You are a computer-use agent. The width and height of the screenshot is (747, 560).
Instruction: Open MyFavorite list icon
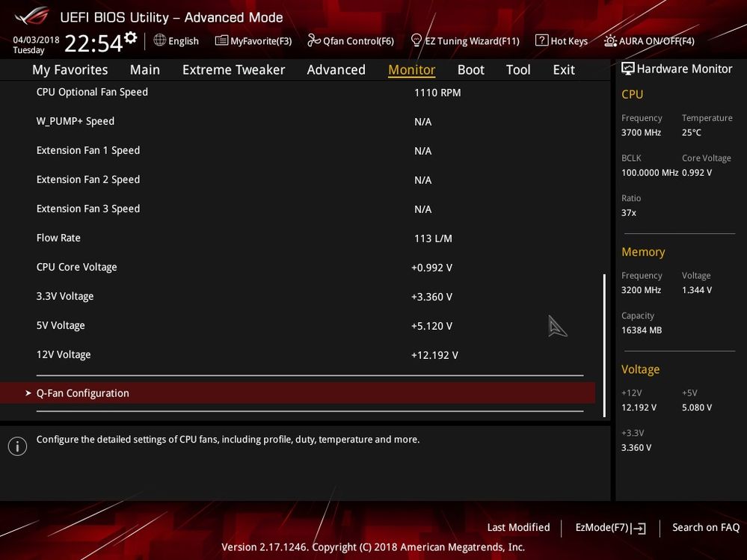pyautogui.click(x=221, y=40)
